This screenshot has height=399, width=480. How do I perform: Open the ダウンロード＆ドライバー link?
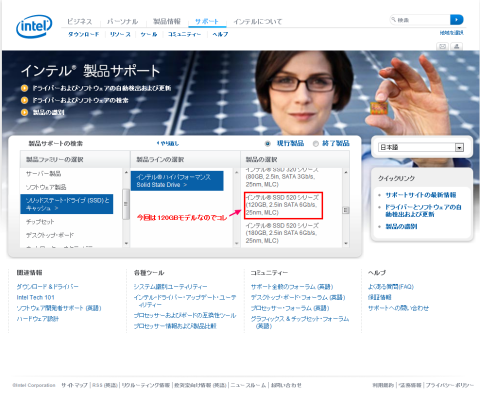coord(48,287)
